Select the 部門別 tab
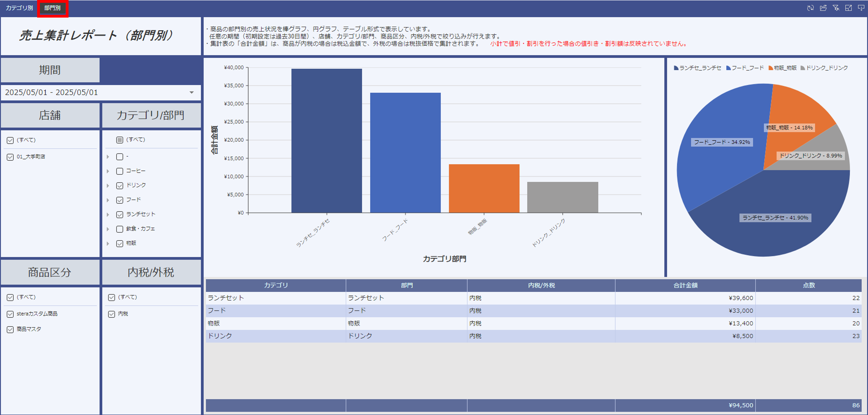The width and height of the screenshot is (868, 415). [53, 8]
